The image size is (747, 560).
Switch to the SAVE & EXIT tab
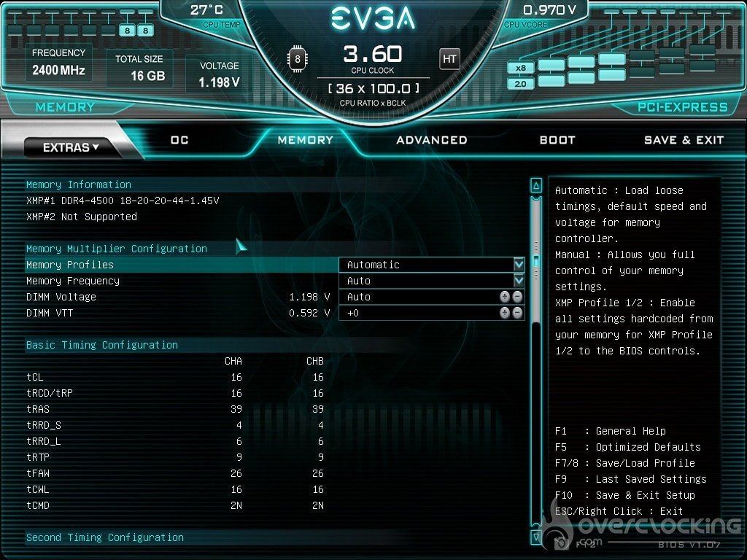pos(684,140)
